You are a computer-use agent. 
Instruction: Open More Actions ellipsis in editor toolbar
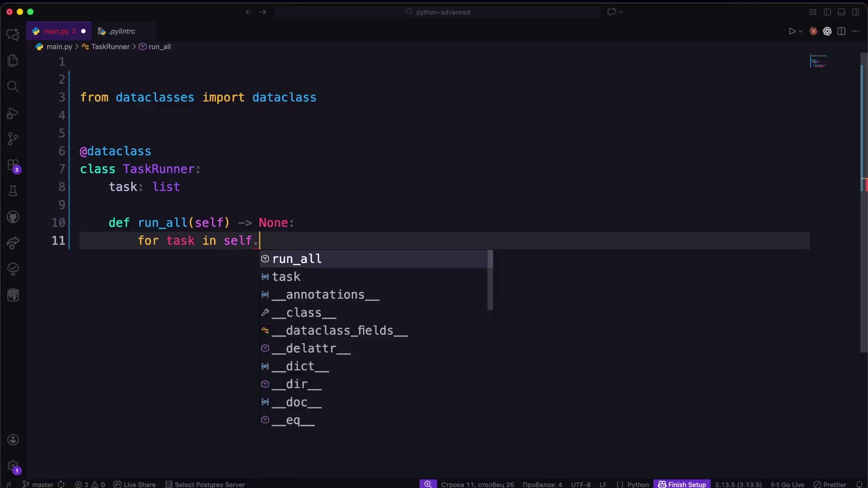[855, 31]
